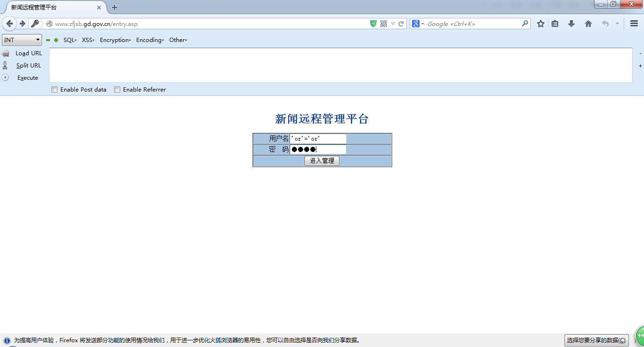The height and width of the screenshot is (347, 644).
Task: Open the Downloads arrow panel
Action: pyautogui.click(x=571, y=24)
